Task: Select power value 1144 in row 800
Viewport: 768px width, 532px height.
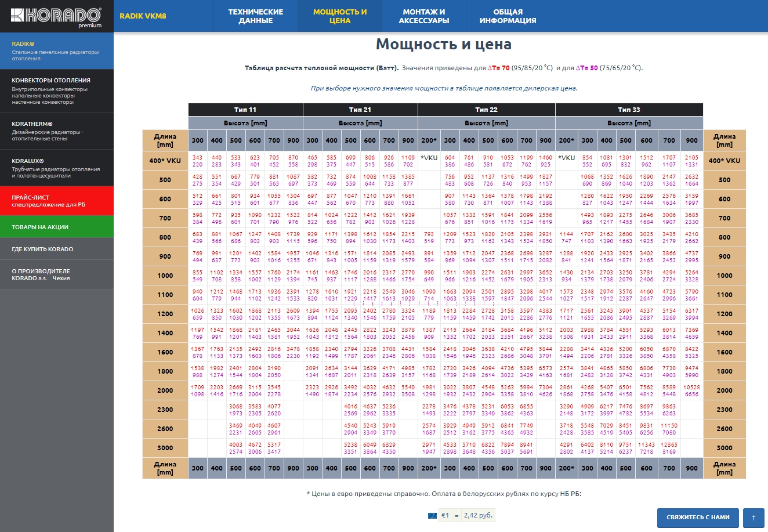Action: (x=566, y=234)
